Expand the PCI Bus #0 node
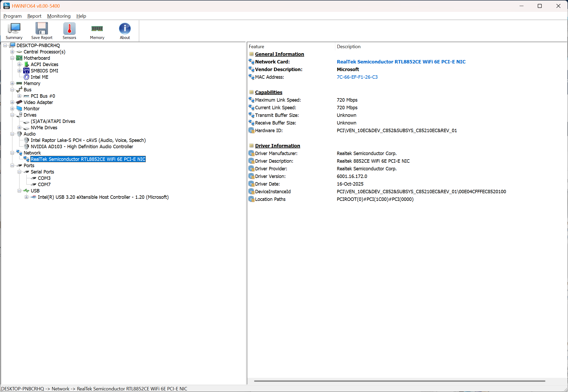This screenshot has height=392, width=568. point(19,96)
